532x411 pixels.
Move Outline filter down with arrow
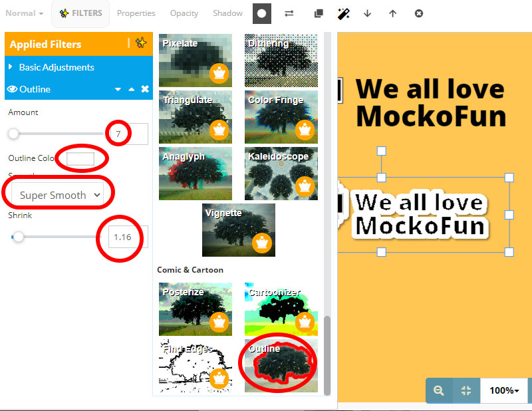point(118,89)
